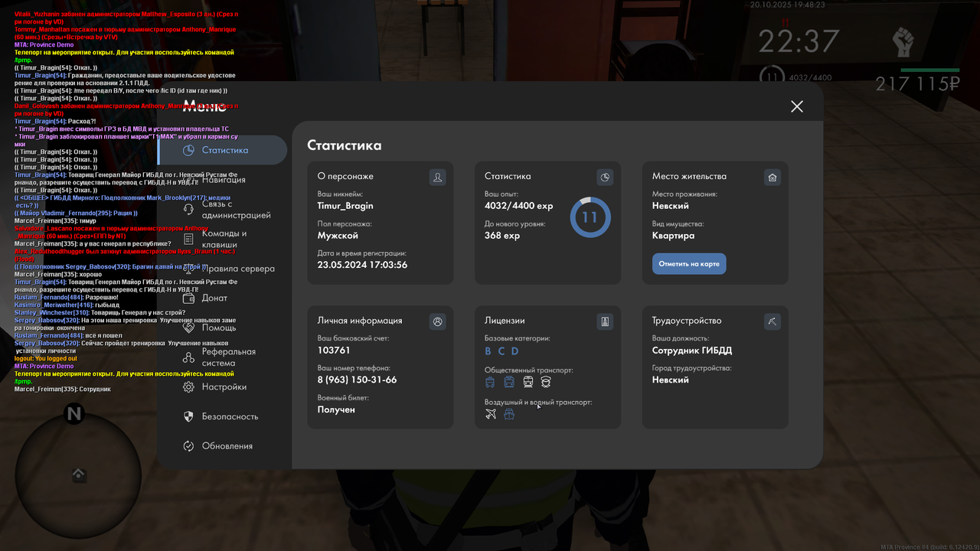
Task: Click the second blue trolleybus license icon
Action: pos(509,382)
